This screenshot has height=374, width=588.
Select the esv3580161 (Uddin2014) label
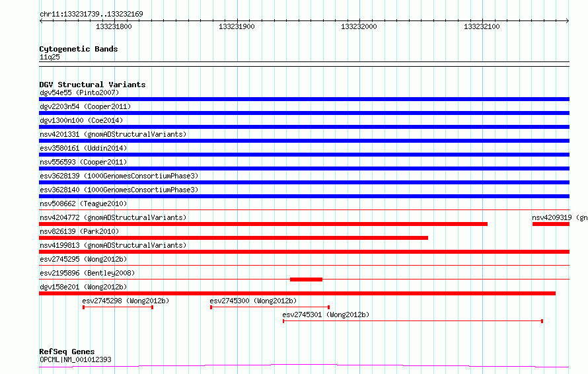point(83,148)
